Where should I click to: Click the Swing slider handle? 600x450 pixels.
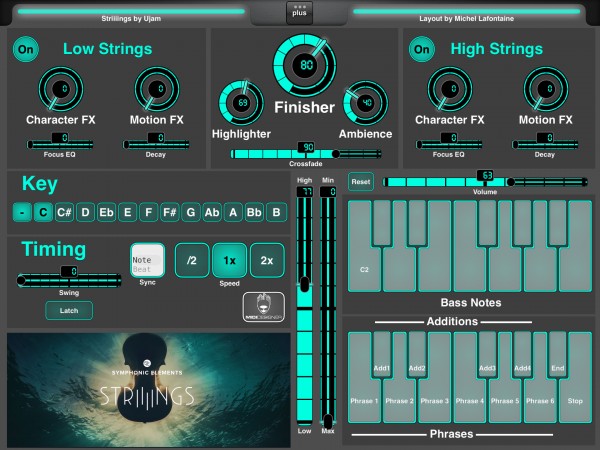coord(21,280)
